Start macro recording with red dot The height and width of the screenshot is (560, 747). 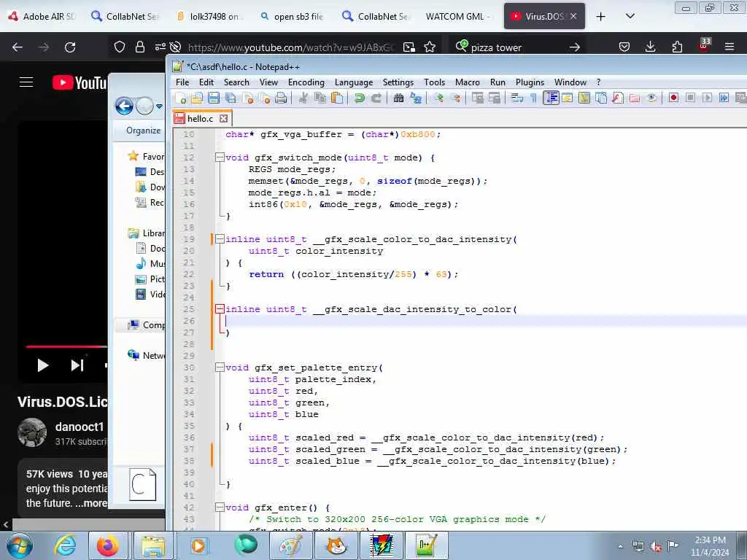point(673,98)
